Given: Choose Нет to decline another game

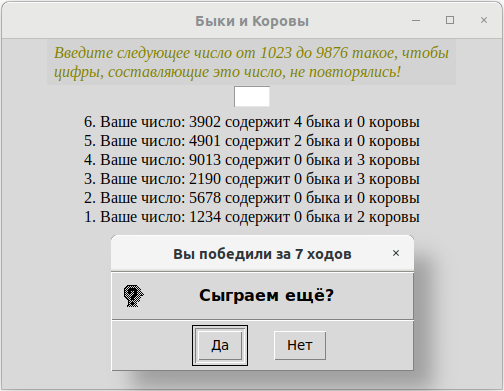Looking at the screenshot, I should [x=300, y=345].
